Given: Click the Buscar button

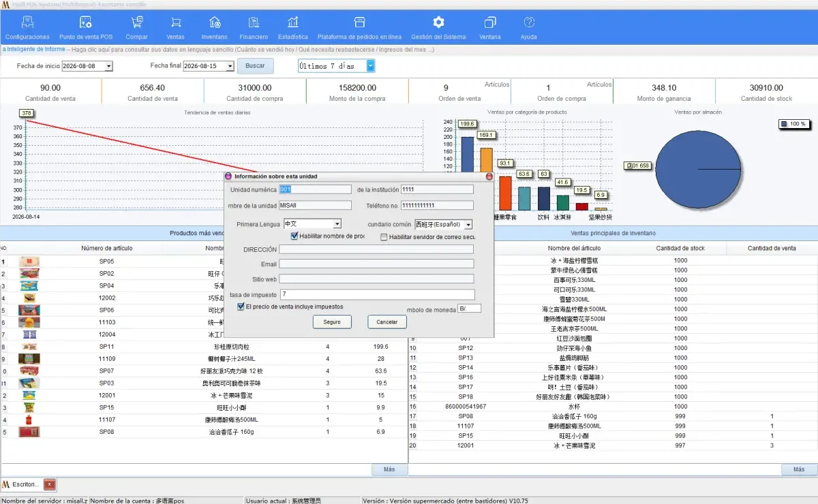Looking at the screenshot, I should coord(255,66).
